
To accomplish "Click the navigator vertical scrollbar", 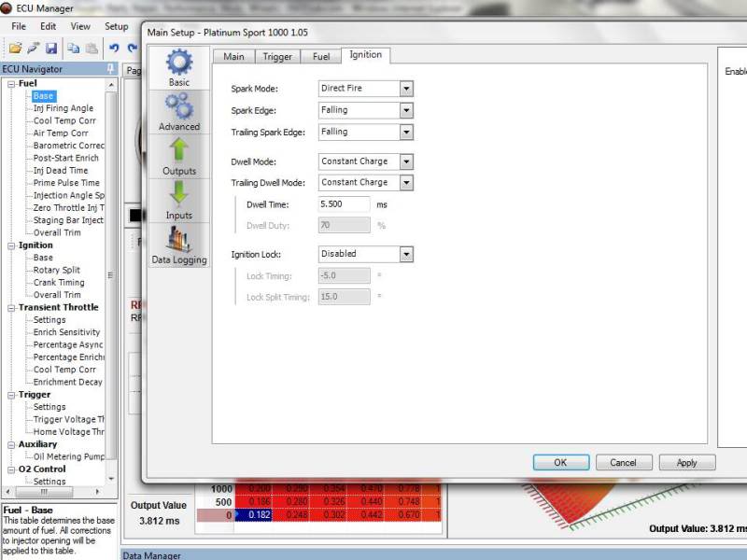I will tap(110, 276).
